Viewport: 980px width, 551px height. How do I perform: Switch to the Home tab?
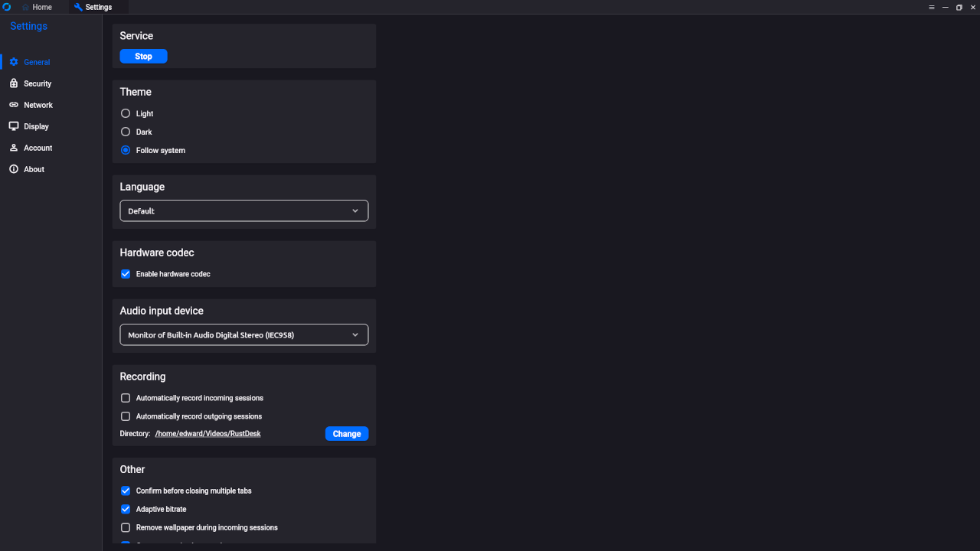pyautogui.click(x=38, y=7)
